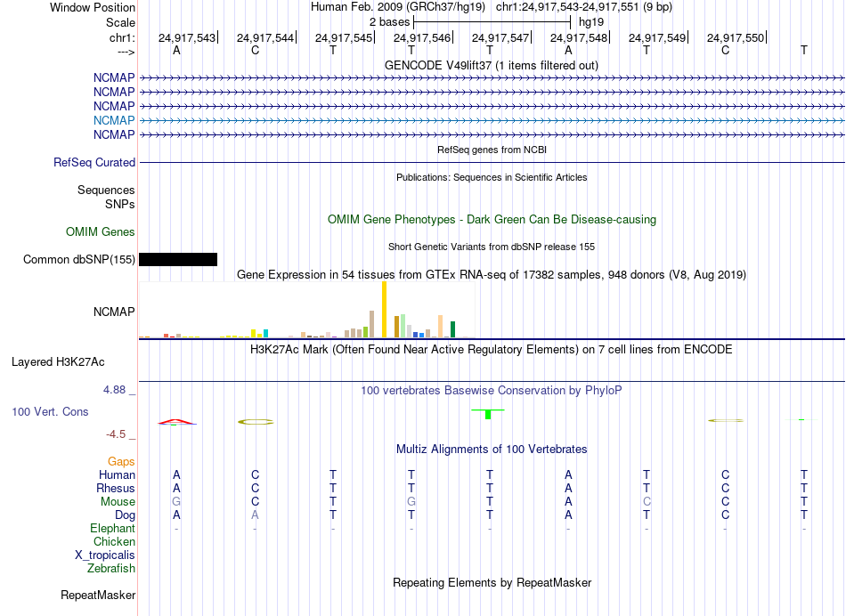Click the OMIM Gene Phenotypes green title

point(492,220)
